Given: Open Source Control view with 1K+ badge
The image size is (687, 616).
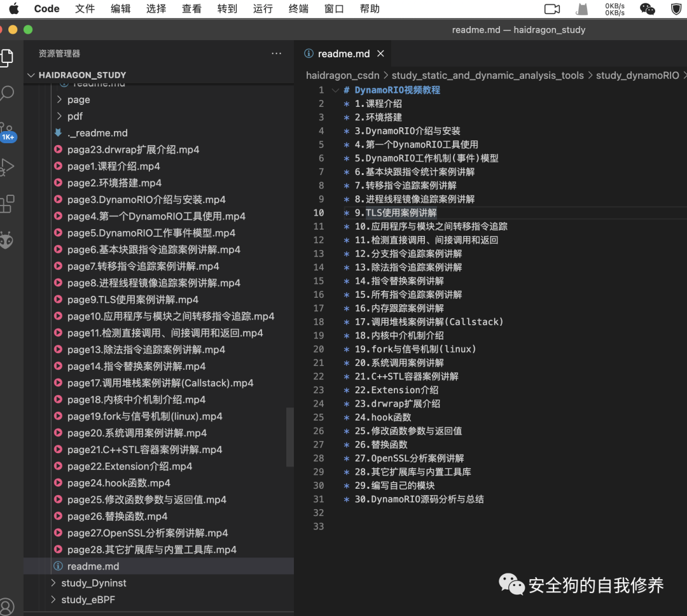Looking at the screenshot, I should (6, 132).
